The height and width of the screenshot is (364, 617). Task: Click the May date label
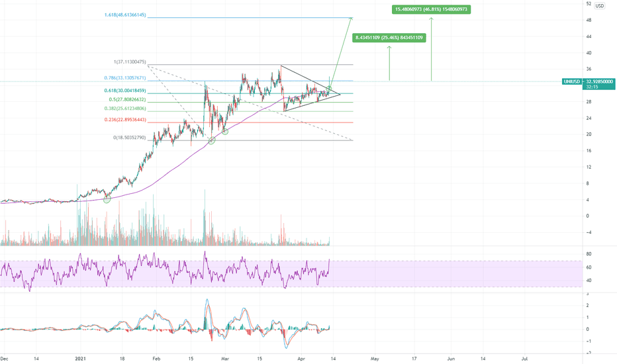coord(375,359)
